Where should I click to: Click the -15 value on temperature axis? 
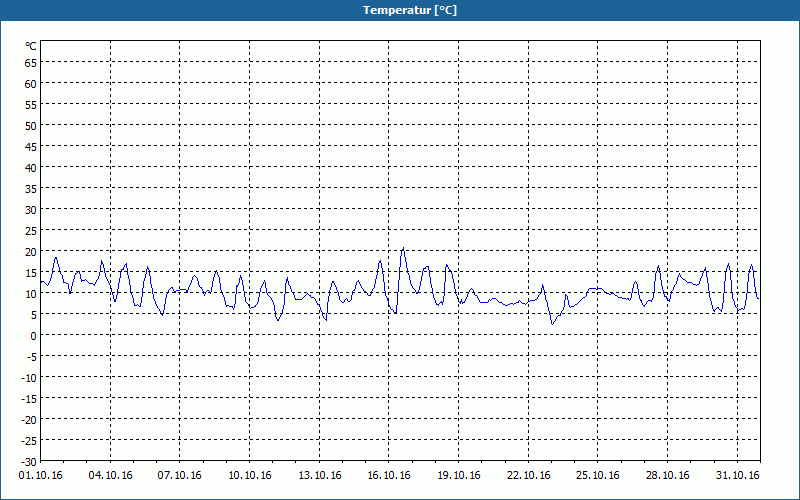click(x=29, y=398)
